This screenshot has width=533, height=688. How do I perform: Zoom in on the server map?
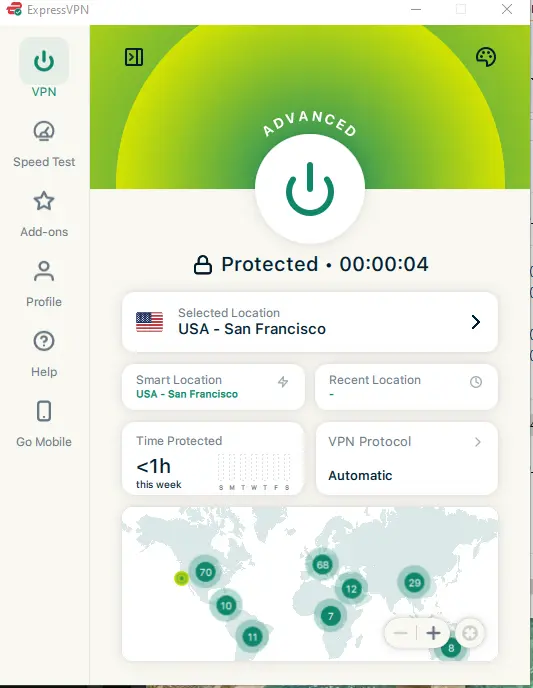433,633
